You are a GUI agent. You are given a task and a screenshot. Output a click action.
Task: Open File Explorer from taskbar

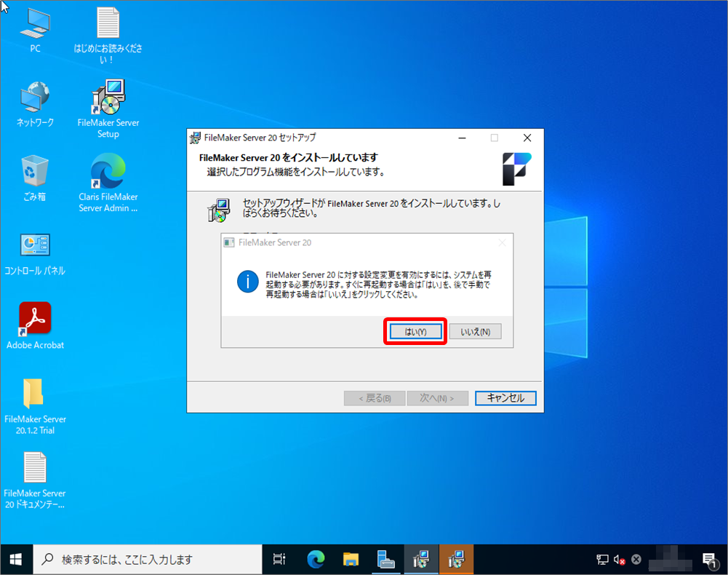[351, 560]
